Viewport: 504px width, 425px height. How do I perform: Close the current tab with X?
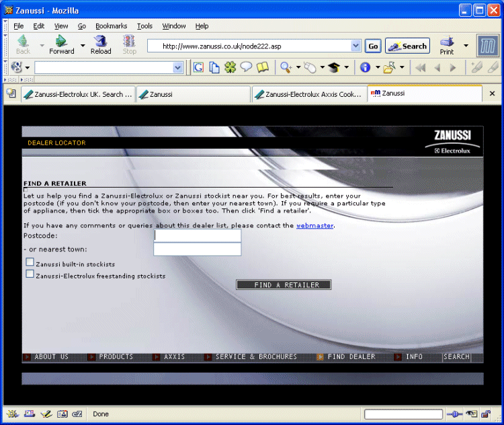click(x=492, y=93)
